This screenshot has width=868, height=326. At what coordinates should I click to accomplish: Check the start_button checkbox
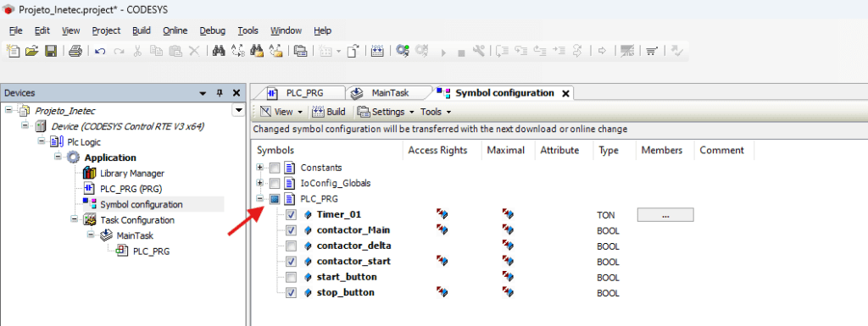[x=292, y=277]
